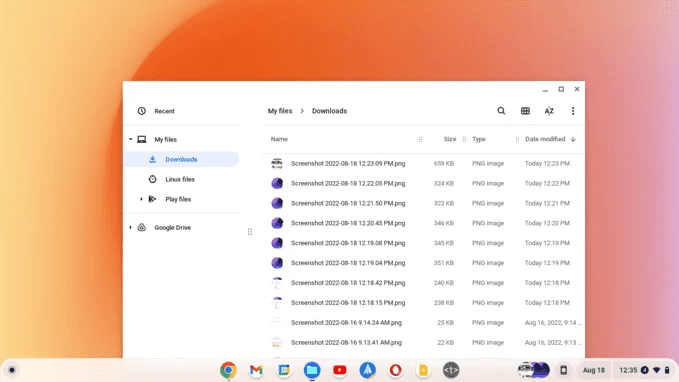679x382 pixels.
Task: Sort by the Size column header
Action: click(449, 139)
